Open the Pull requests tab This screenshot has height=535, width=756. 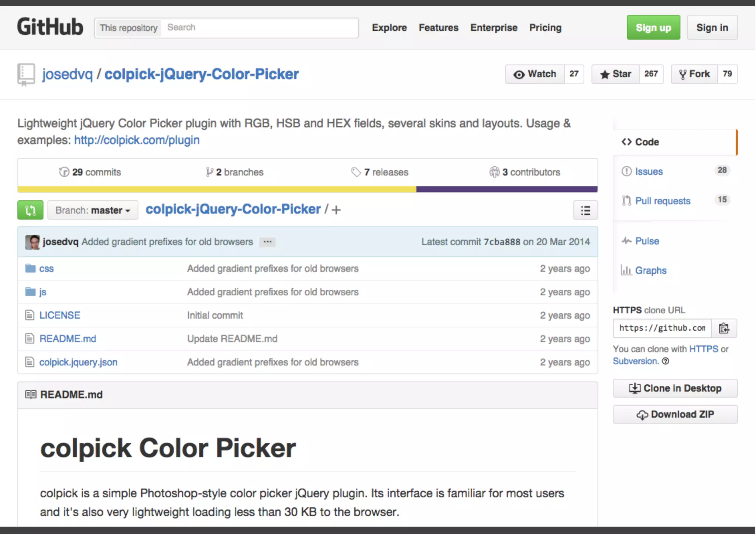click(x=675, y=201)
